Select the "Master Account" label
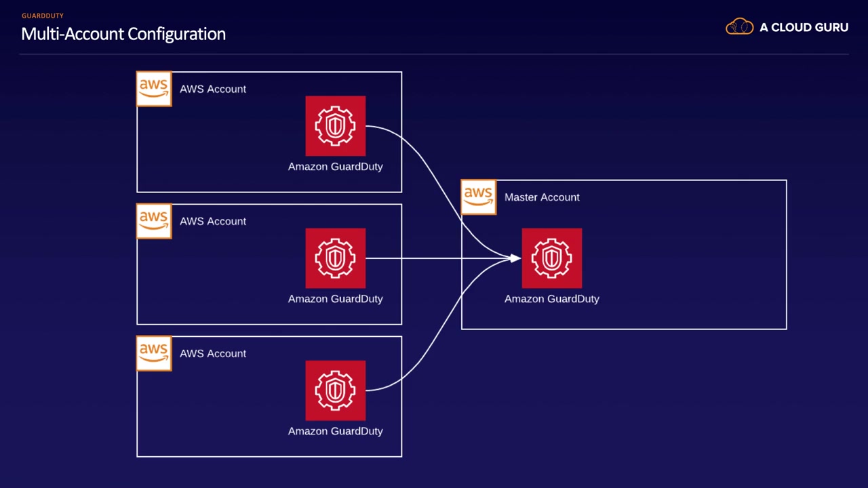Image resolution: width=868 pixels, height=488 pixels. [x=542, y=197]
